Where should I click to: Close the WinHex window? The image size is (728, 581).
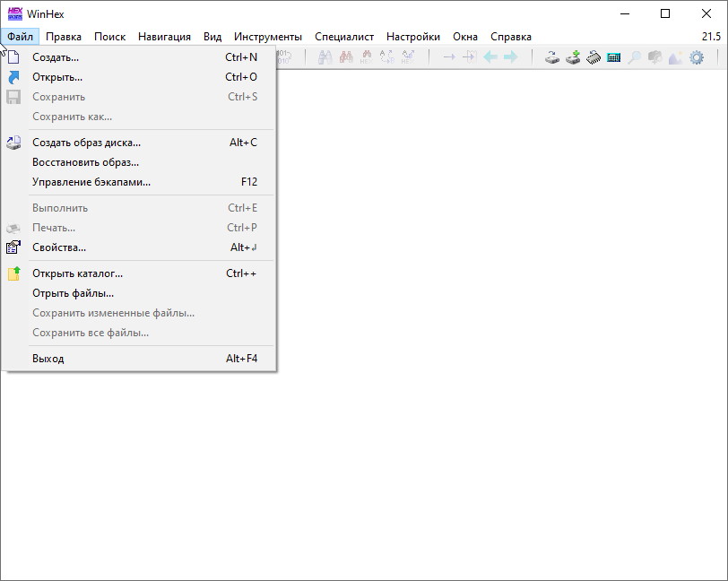pos(706,14)
